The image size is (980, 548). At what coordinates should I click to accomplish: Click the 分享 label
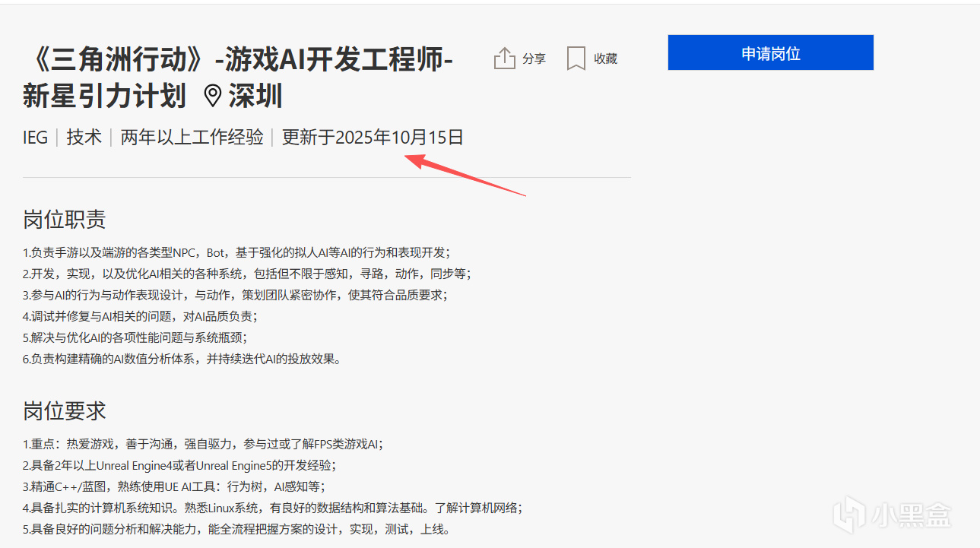[x=534, y=59]
